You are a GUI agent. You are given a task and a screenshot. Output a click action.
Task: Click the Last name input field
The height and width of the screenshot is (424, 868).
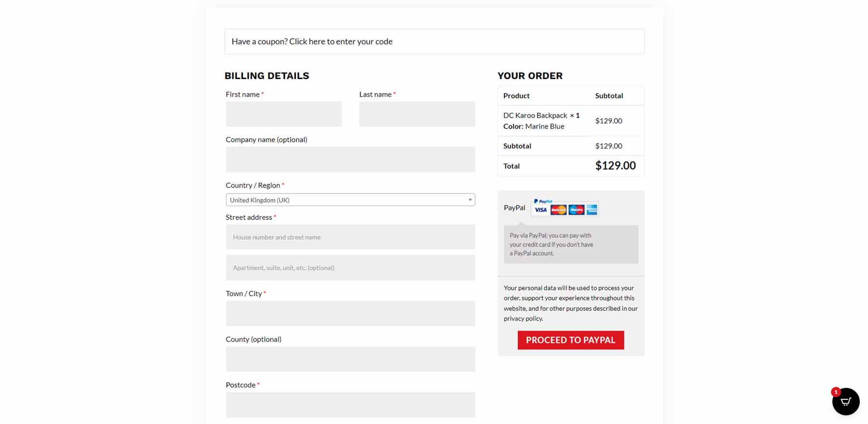point(417,114)
